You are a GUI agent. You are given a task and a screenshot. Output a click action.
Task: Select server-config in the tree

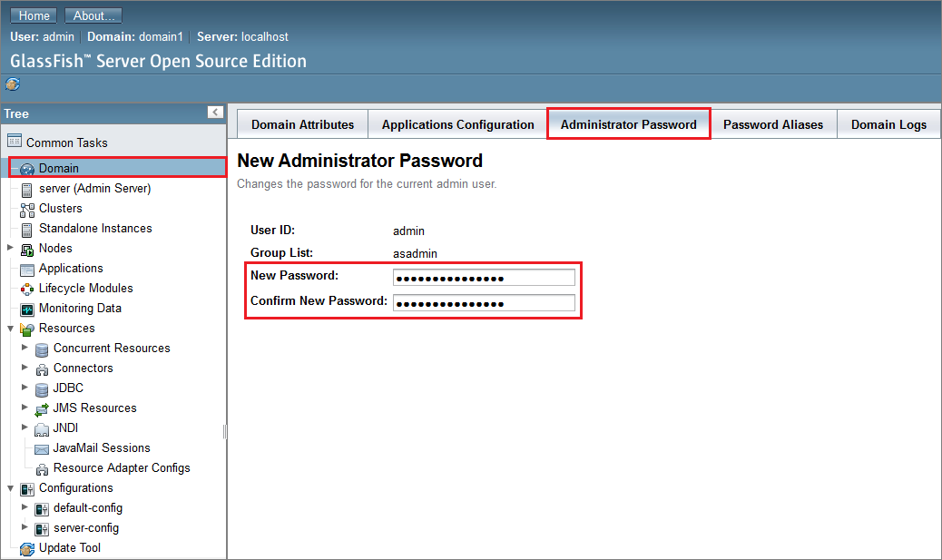click(x=86, y=528)
